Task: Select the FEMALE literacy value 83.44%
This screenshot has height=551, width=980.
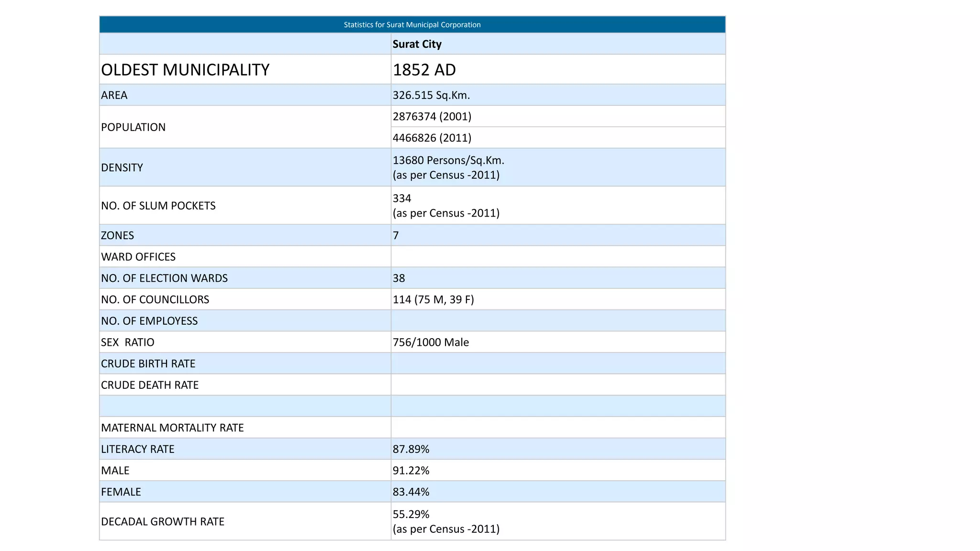Action: pos(411,492)
